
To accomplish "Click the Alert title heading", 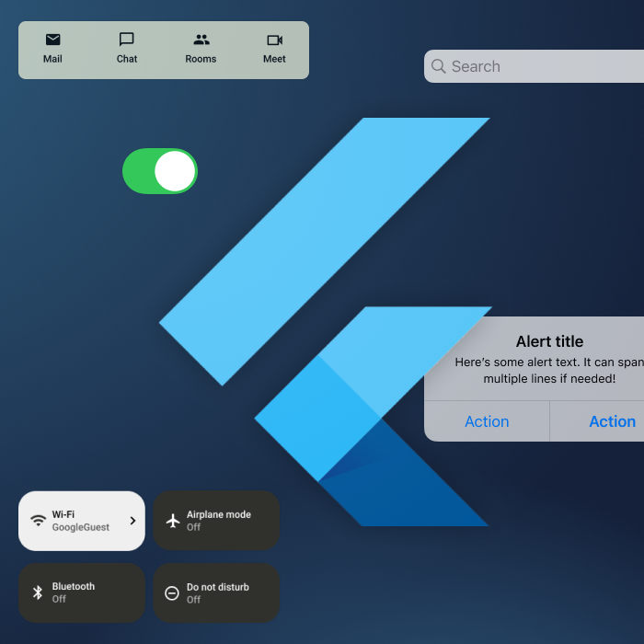I will (x=549, y=341).
